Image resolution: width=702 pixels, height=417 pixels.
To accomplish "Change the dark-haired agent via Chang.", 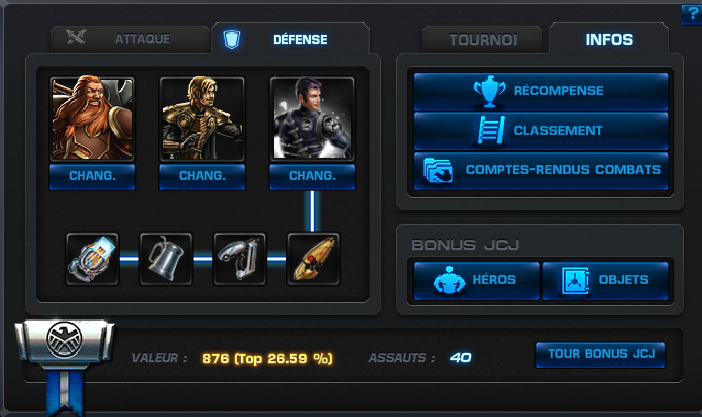I will pos(312,176).
